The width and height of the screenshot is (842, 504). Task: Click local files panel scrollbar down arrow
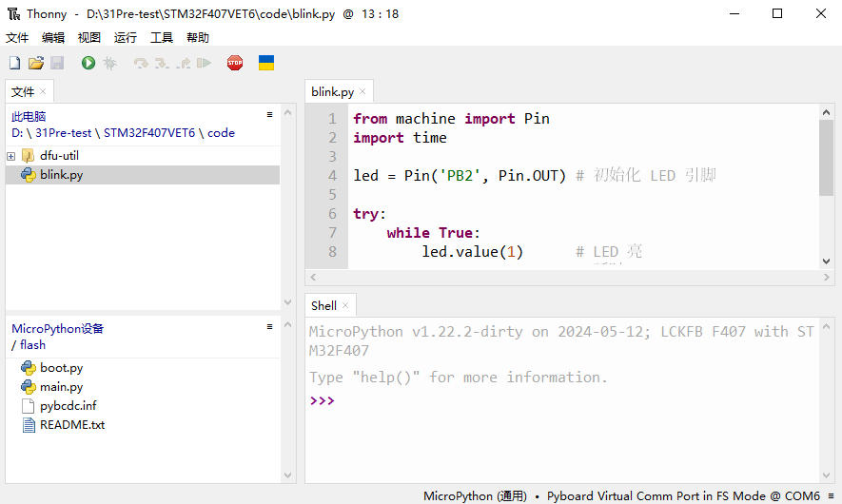(288, 302)
